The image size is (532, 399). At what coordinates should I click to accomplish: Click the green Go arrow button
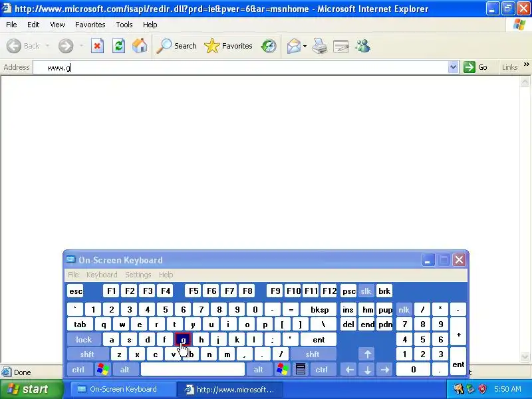click(x=475, y=67)
